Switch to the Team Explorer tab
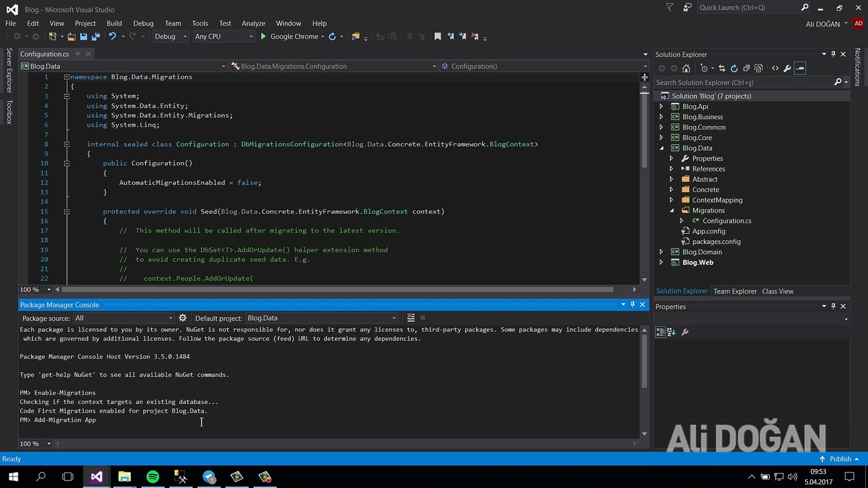Image resolution: width=868 pixels, height=488 pixels. tap(734, 291)
